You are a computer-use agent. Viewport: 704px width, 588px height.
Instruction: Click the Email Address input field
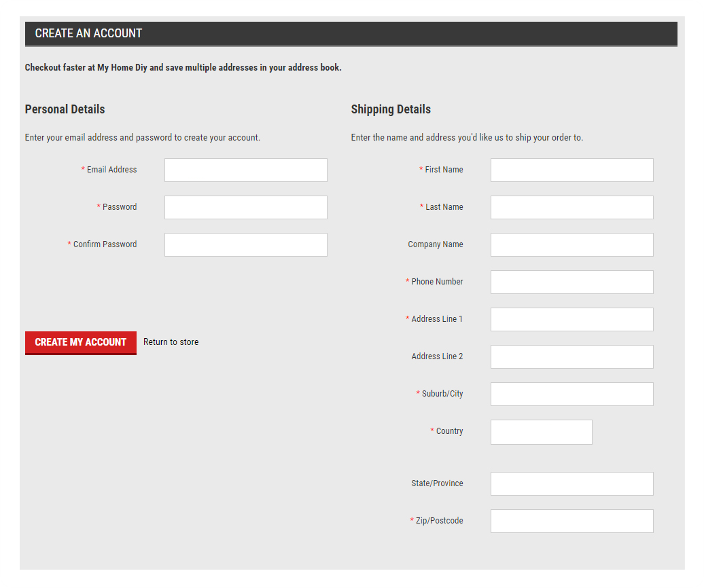[245, 170]
